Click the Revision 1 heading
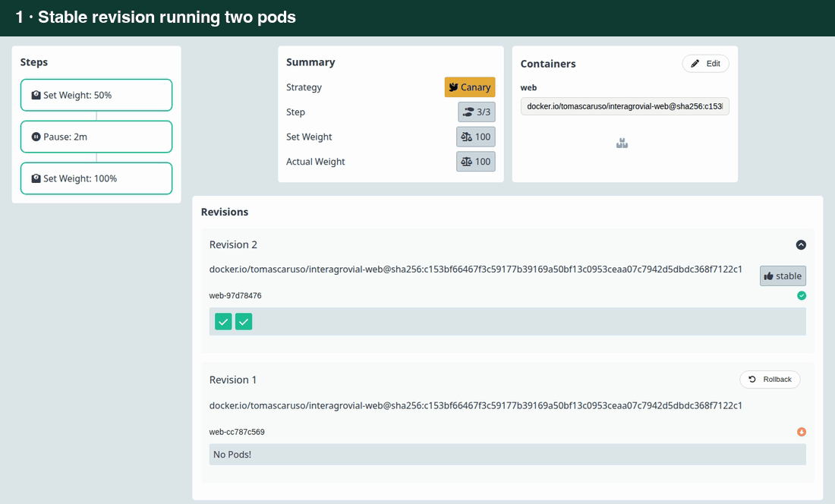The image size is (835, 504). click(x=233, y=380)
